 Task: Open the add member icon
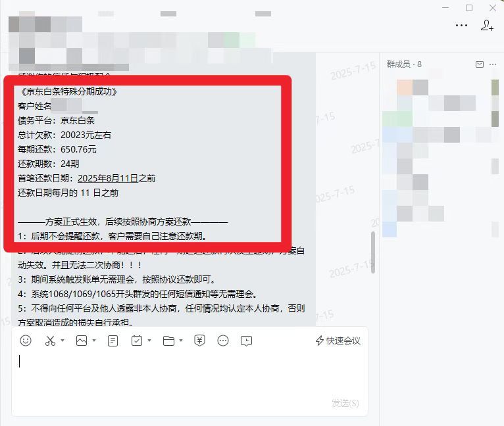tap(487, 26)
